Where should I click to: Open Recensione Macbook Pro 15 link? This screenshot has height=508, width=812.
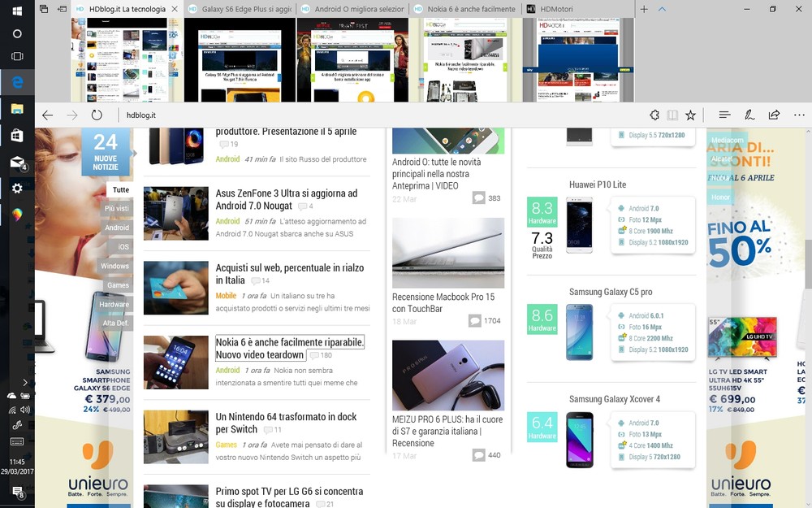(x=443, y=302)
